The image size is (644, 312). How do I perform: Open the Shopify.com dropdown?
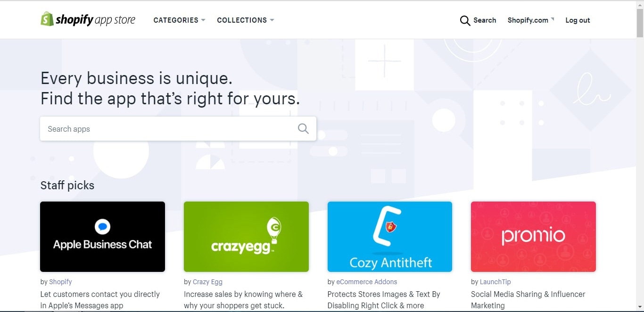coord(530,20)
